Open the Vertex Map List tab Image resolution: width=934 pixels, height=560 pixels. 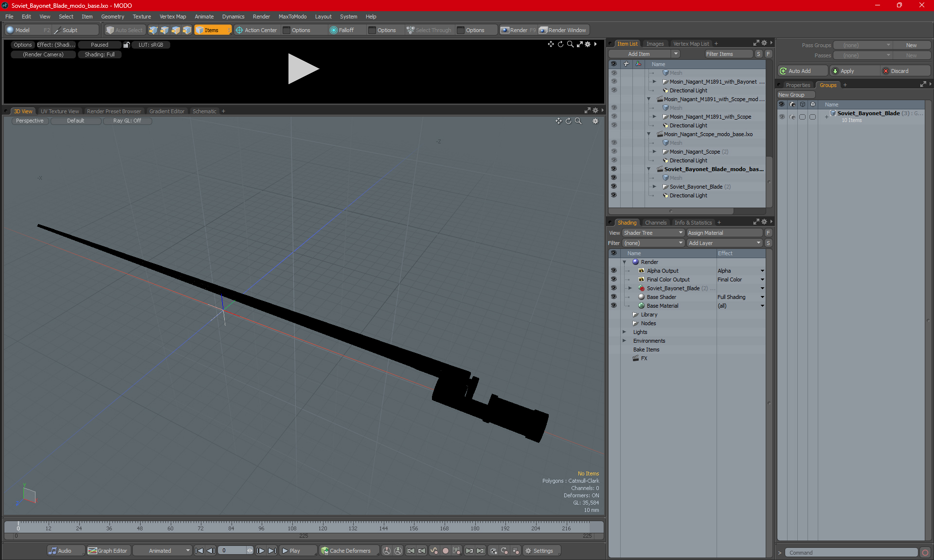click(691, 44)
